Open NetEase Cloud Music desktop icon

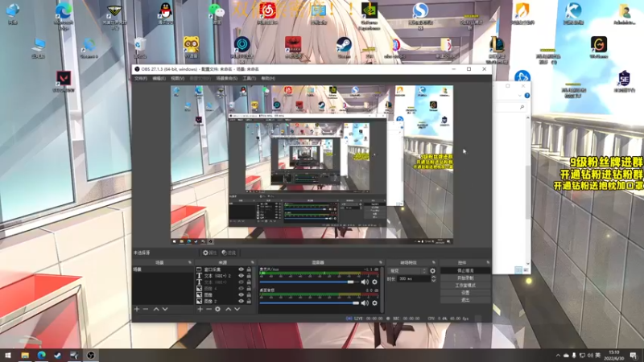tap(267, 13)
